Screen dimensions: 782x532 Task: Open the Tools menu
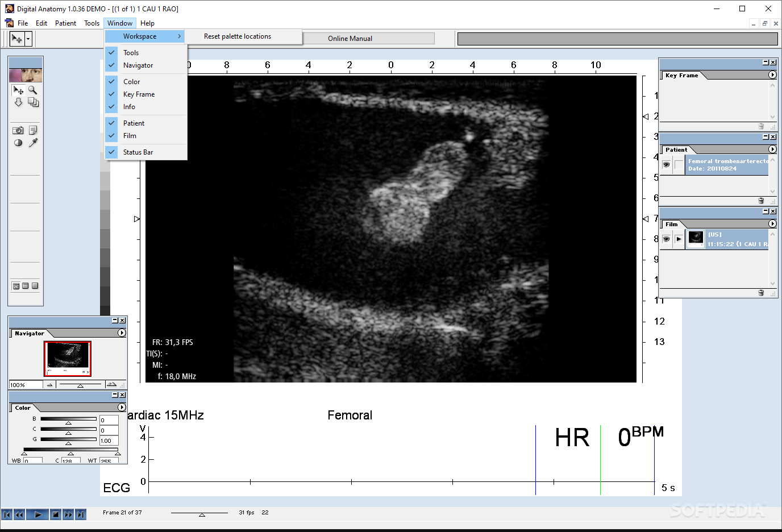[x=92, y=23]
